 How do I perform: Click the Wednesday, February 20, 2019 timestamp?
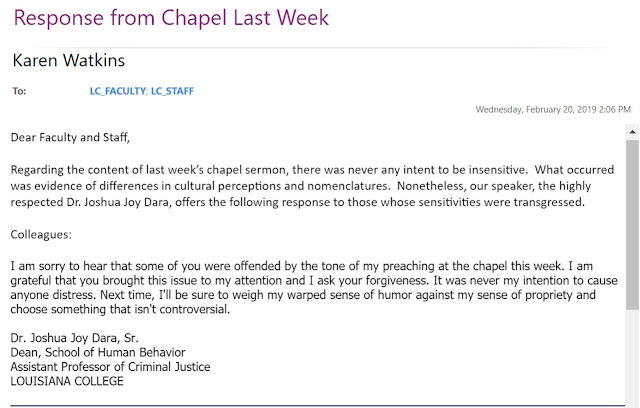pyautogui.click(x=552, y=108)
